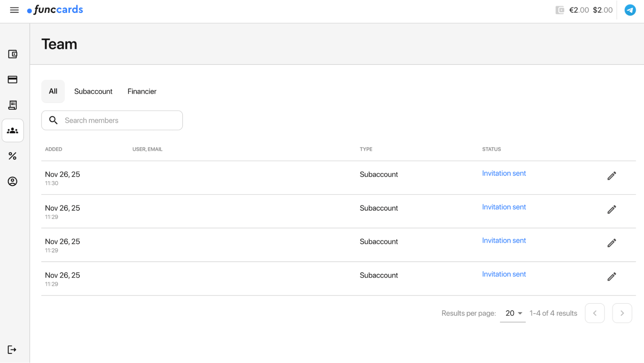Open the percent commissions sidebar icon
The height and width of the screenshot is (363, 644).
13,156
